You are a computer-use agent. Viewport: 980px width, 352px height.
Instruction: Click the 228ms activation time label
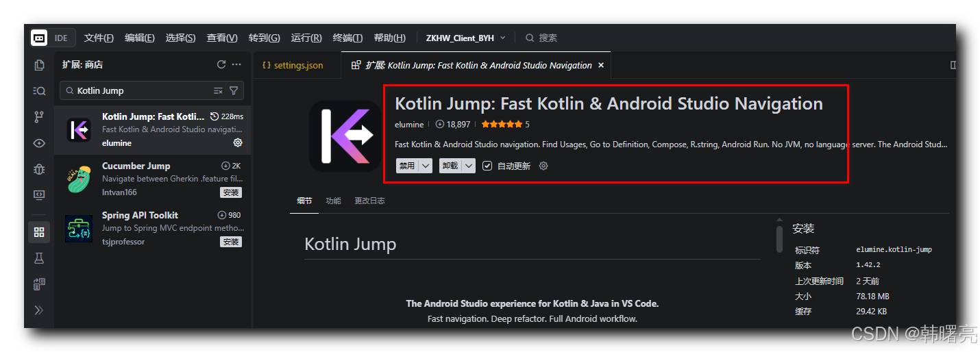pyautogui.click(x=227, y=116)
